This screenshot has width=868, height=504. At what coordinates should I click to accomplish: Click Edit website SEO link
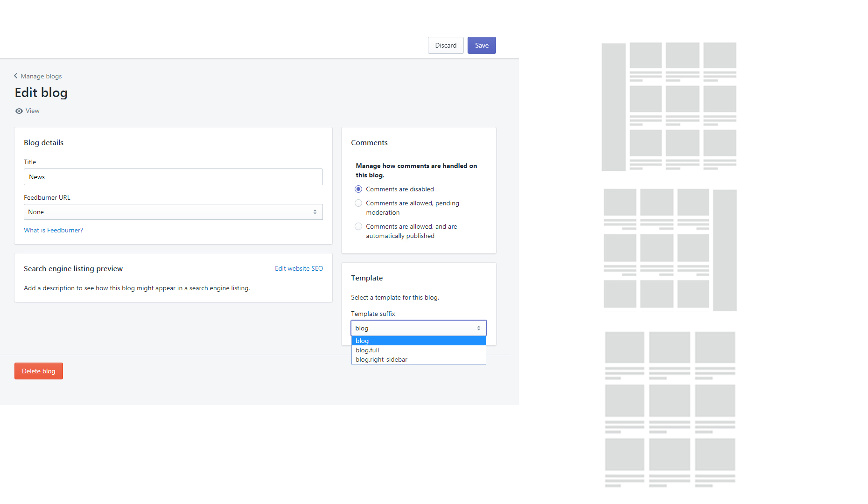coord(299,268)
